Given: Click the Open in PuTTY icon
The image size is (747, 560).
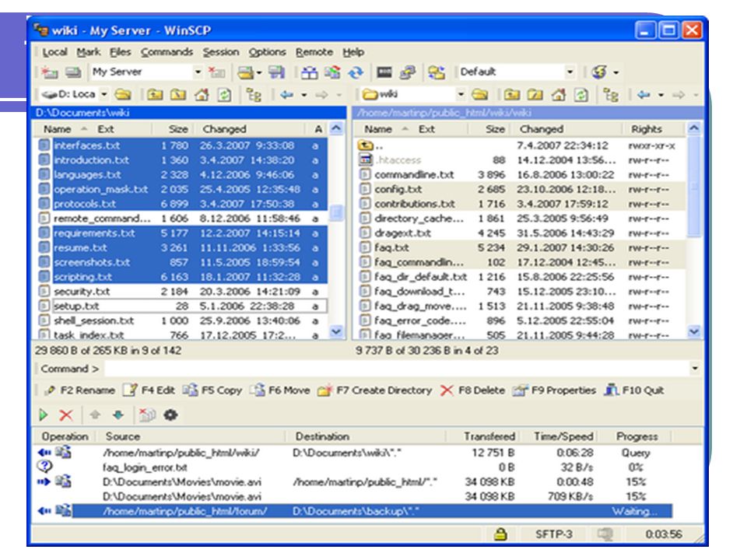Looking at the screenshot, I should coord(407,72).
